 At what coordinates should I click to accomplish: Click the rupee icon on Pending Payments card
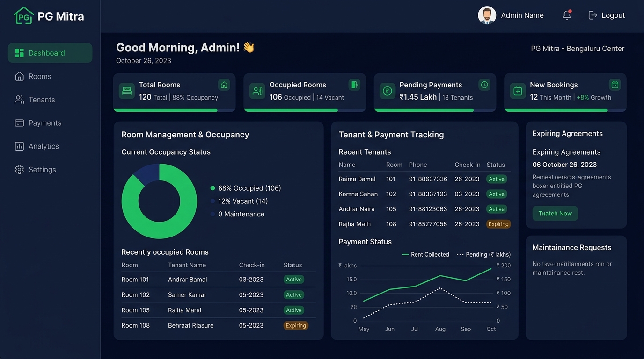[387, 91]
